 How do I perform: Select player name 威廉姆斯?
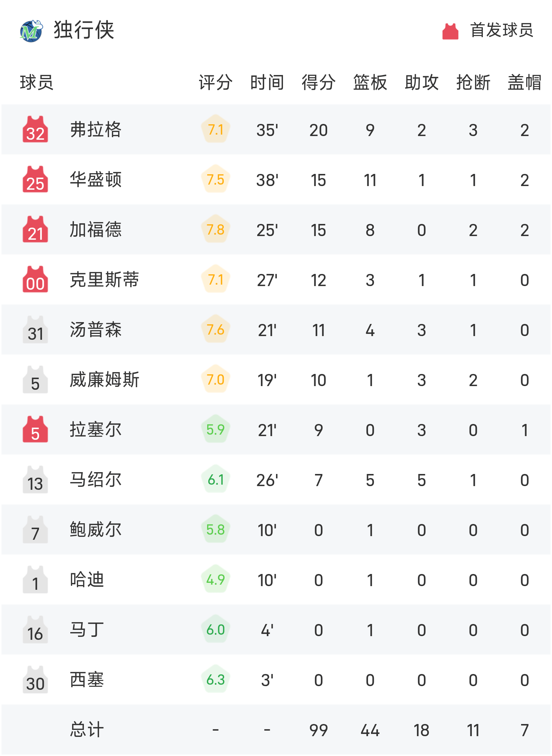[x=105, y=380]
